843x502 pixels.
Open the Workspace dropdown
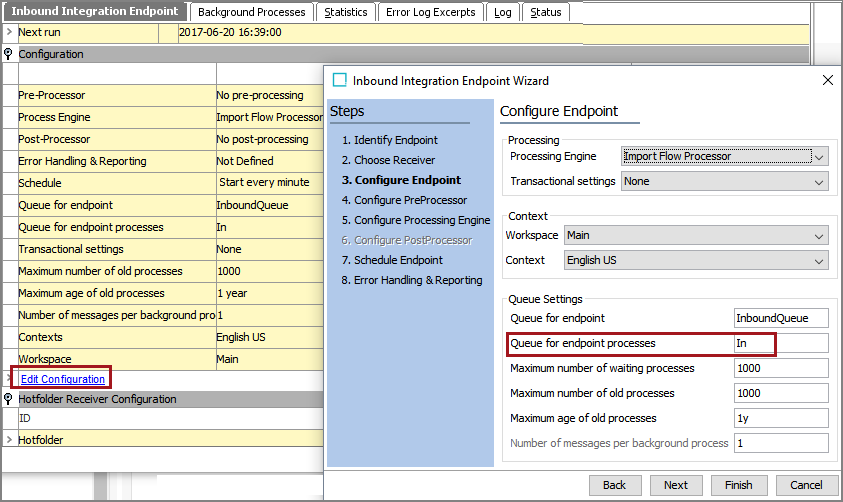(696, 235)
